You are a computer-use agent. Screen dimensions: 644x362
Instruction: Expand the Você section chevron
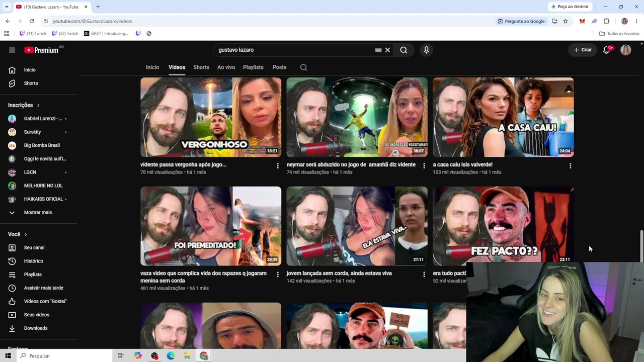point(25,234)
